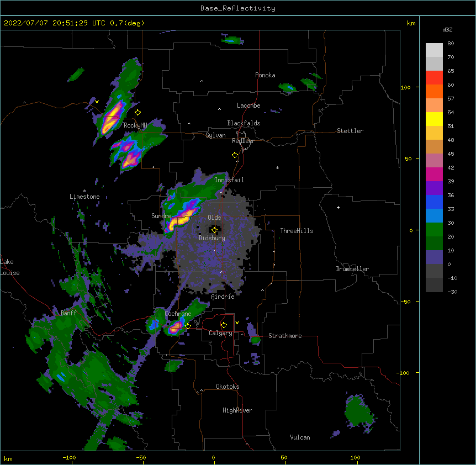Screen dimensions: 476x465
Task: Select the Drumheller label
Action: 352,269
